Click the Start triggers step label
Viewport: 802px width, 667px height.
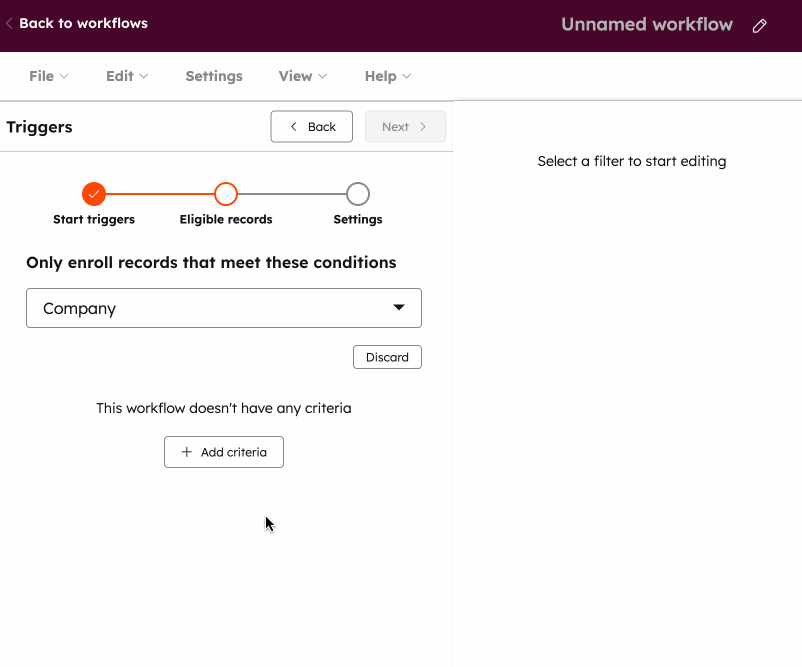94,217
